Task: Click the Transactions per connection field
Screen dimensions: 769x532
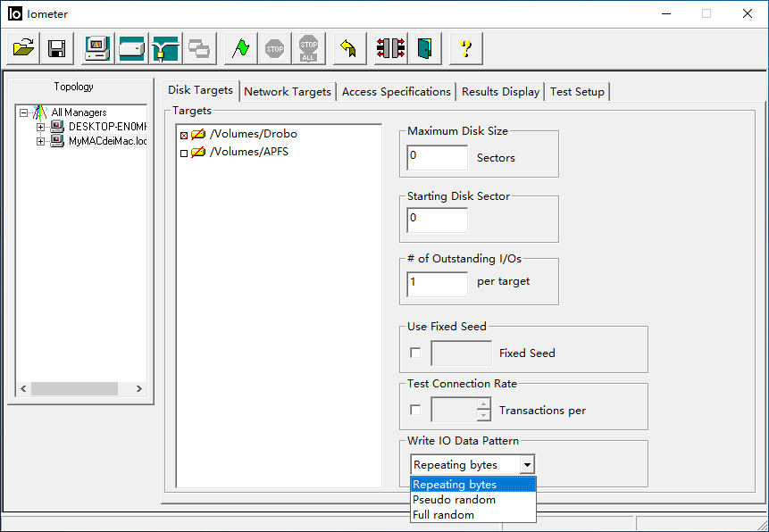Action: coord(454,410)
